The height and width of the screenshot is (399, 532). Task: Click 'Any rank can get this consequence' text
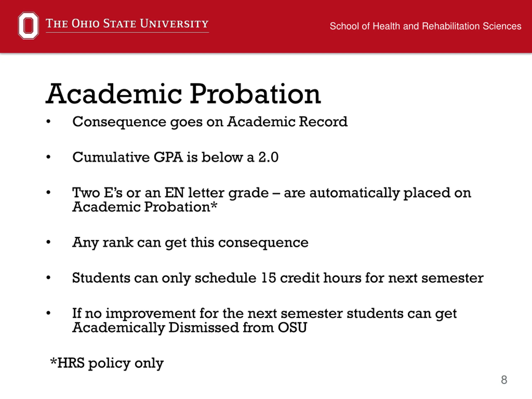pos(190,243)
